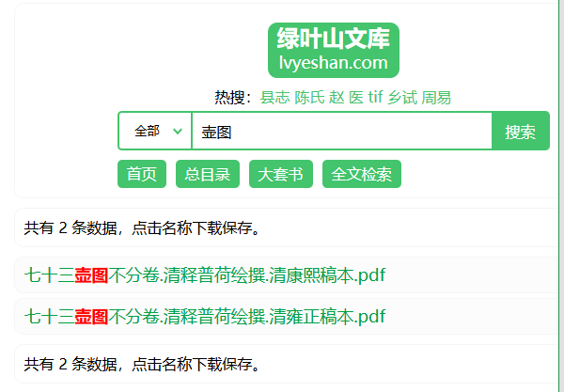Select hot search term 陈氏

[x=309, y=98]
